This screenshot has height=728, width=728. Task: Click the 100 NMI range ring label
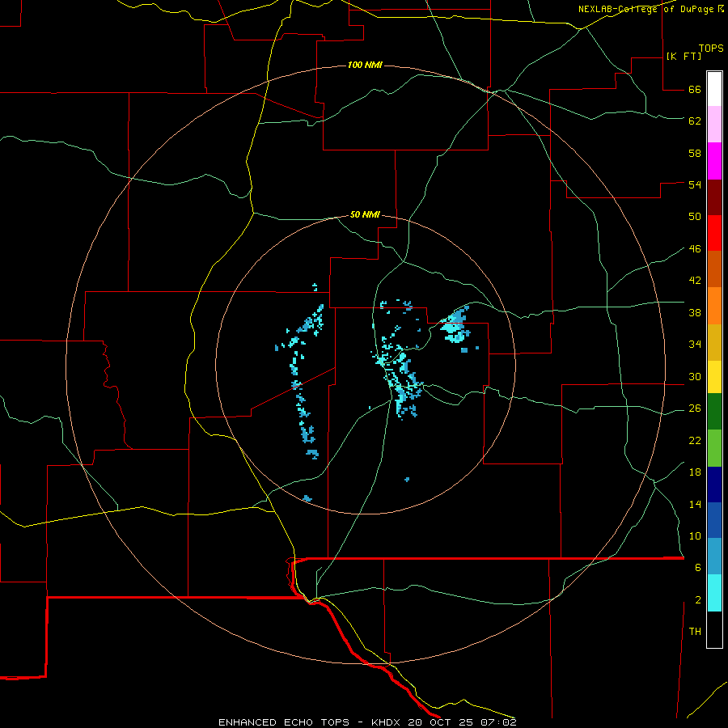365,65
